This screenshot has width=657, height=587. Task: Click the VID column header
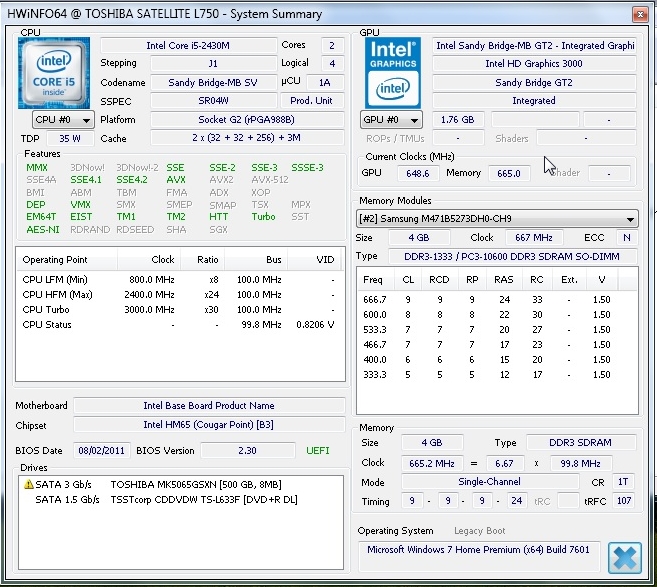pyautogui.click(x=316, y=260)
